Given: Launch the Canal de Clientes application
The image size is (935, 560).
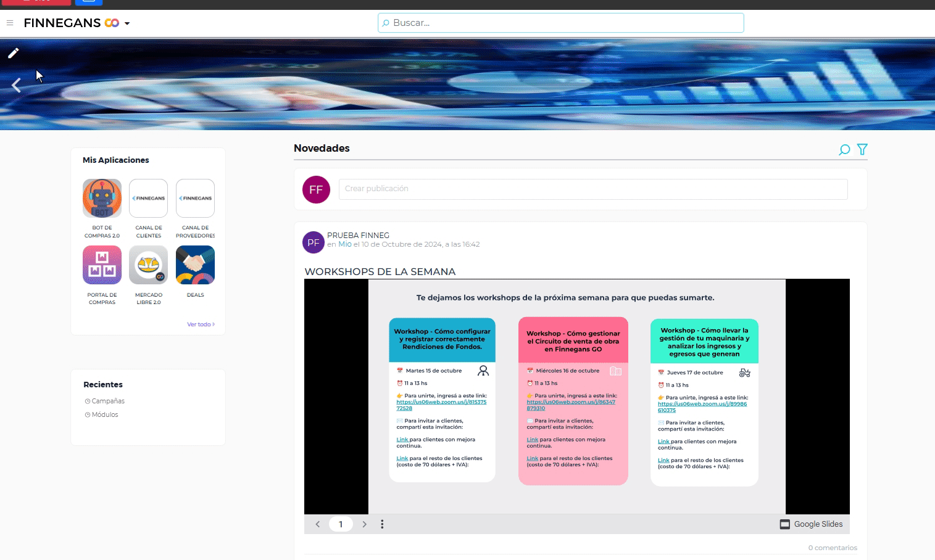Looking at the screenshot, I should tap(148, 199).
